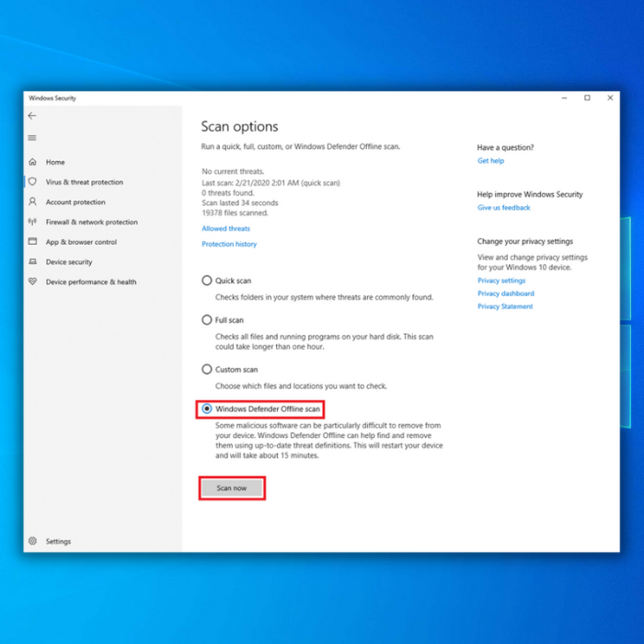The width and height of the screenshot is (644, 644).
Task: Click the back arrow icon
Action: (32, 116)
